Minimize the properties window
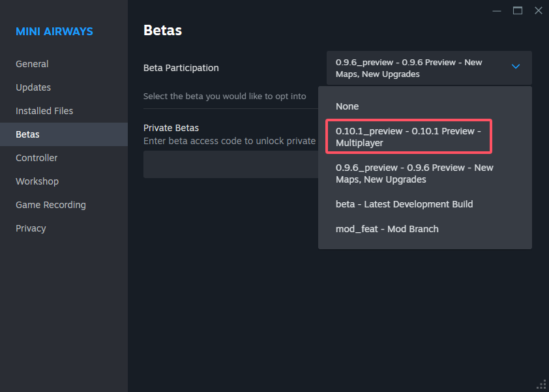 [x=496, y=10]
